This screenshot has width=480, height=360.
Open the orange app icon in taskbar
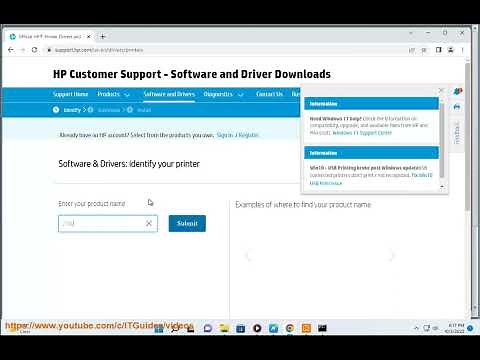pyautogui.click(x=306, y=328)
